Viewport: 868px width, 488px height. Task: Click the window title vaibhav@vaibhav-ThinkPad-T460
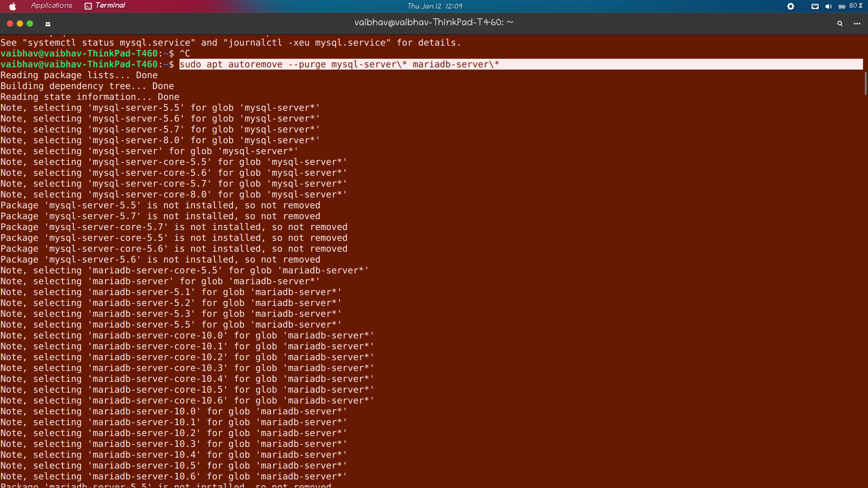coord(433,22)
